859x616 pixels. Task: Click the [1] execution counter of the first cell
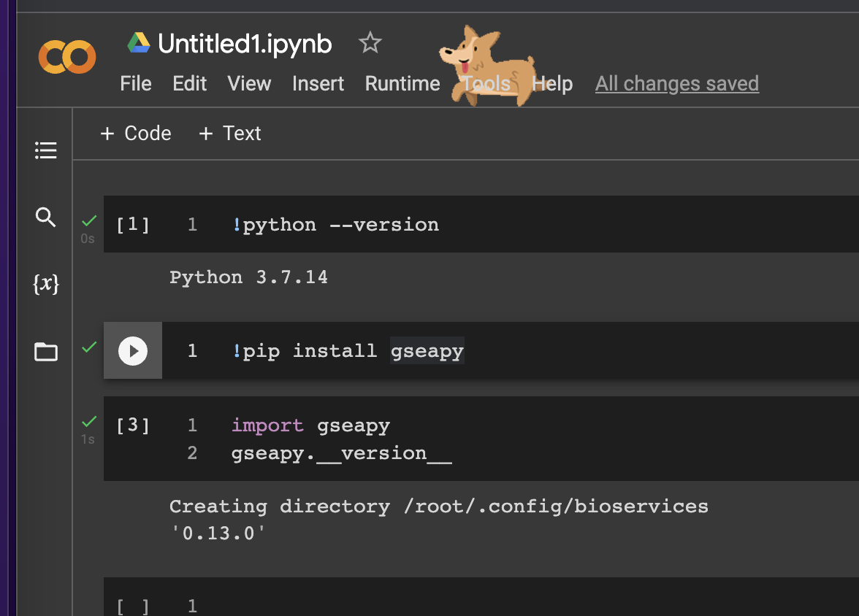click(x=133, y=224)
